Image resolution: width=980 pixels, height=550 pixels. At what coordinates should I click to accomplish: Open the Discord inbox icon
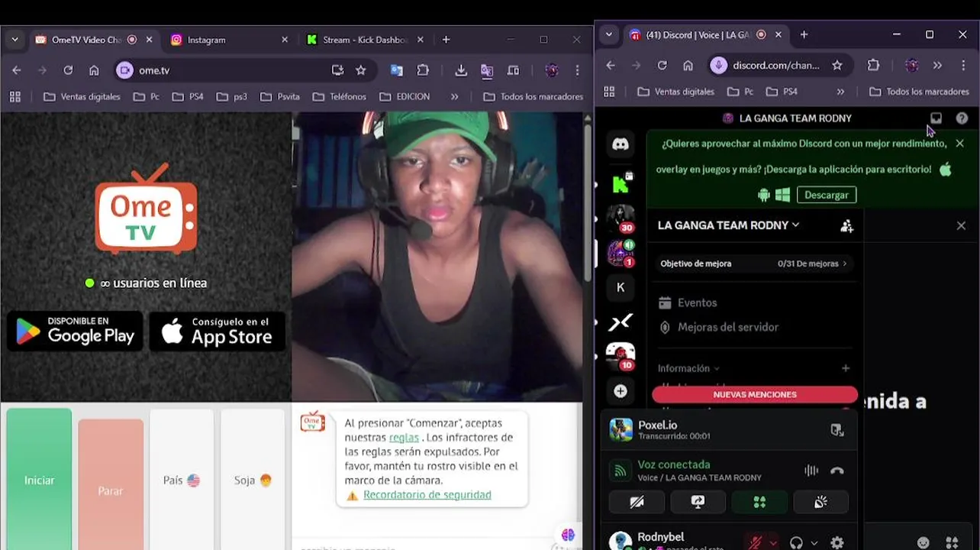[936, 118]
